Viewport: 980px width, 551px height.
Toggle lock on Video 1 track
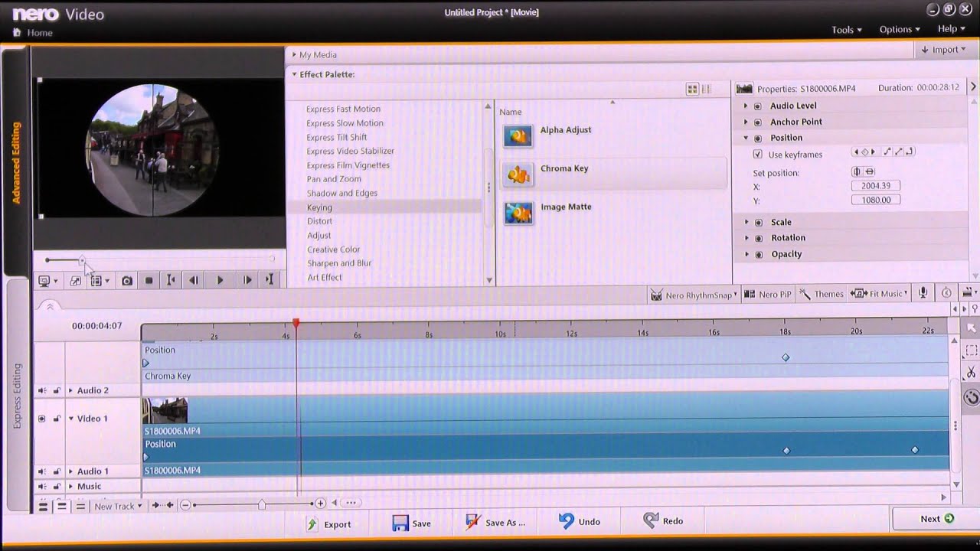(57, 419)
